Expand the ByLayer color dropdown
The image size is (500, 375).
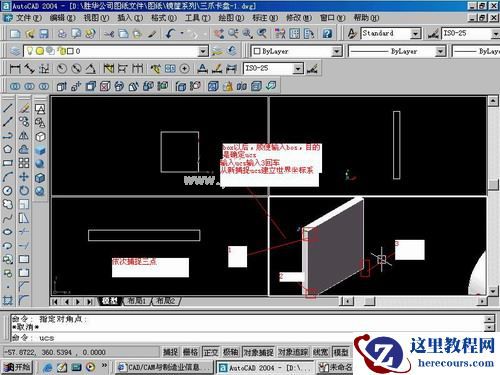tap(337, 51)
